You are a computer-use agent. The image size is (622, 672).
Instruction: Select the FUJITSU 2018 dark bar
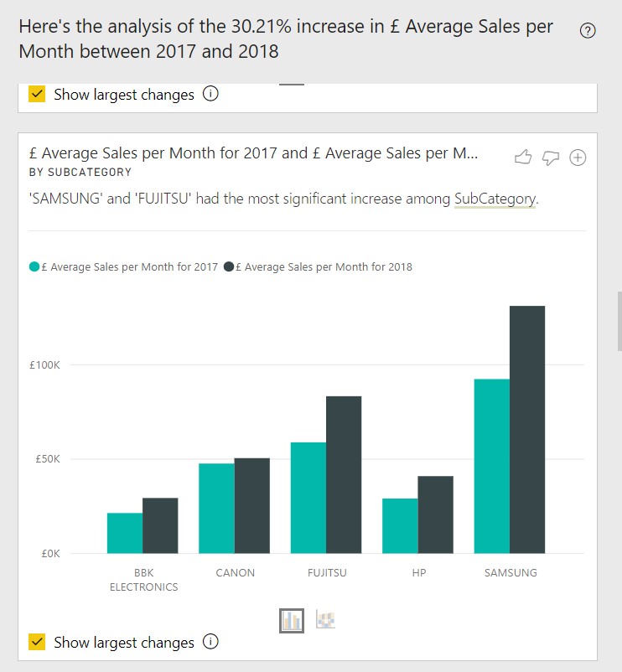tap(344, 475)
